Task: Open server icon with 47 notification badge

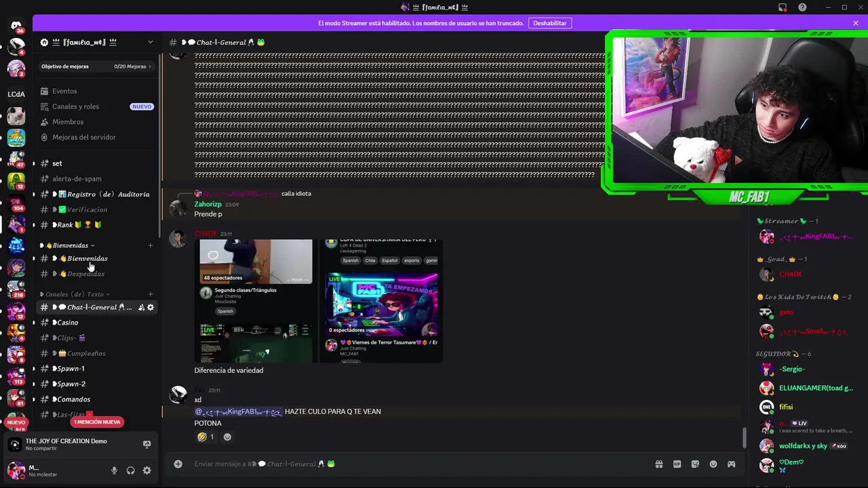Action: coord(16,159)
